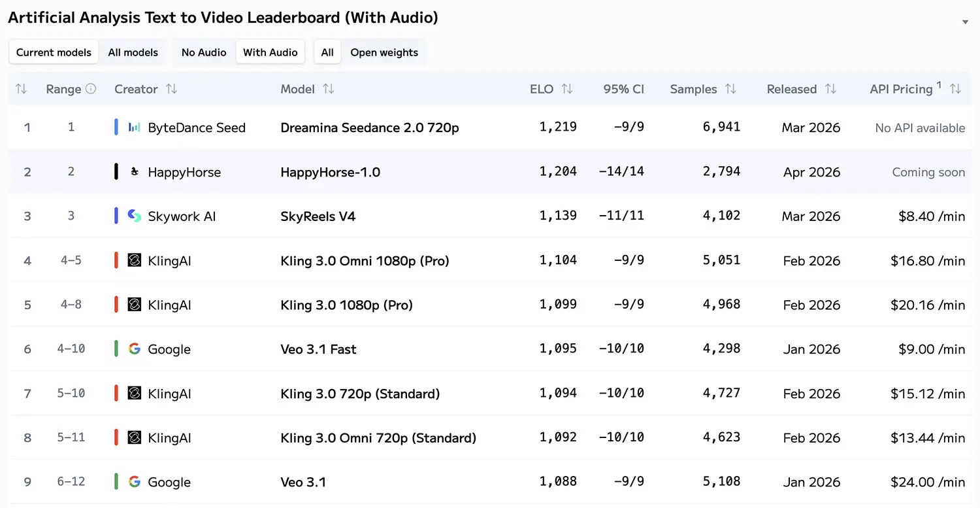980x508 pixels.
Task: Click the red color bar beside KlingAI in the Kling 3.0 720p (Standard) row
Action: (x=116, y=394)
